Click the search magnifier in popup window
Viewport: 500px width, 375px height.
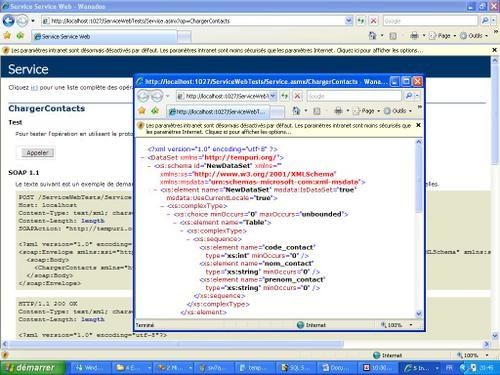(409, 96)
